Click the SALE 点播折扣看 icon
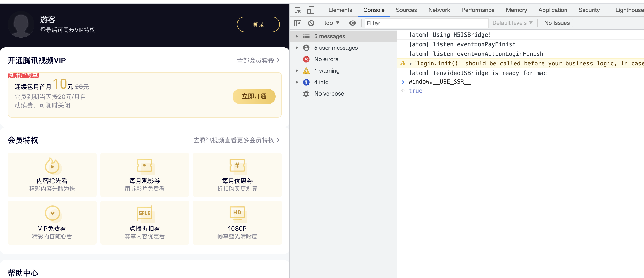 click(x=144, y=213)
